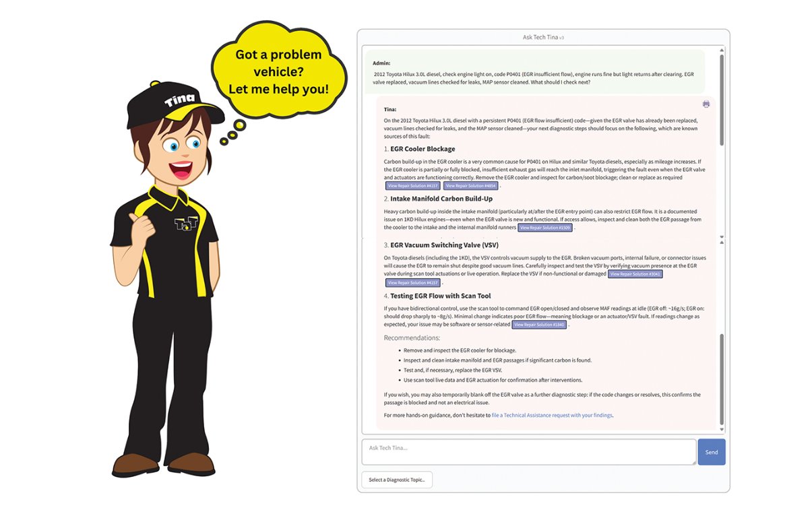
Task: Click the scroll-down arrow at the chat scrollbar bottom
Action: tap(722, 429)
